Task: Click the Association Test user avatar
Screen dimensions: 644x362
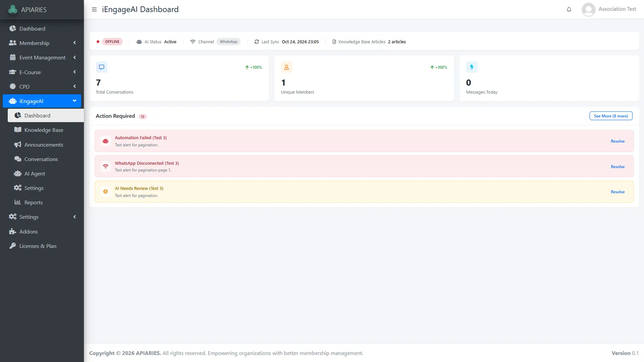Action: point(588,9)
